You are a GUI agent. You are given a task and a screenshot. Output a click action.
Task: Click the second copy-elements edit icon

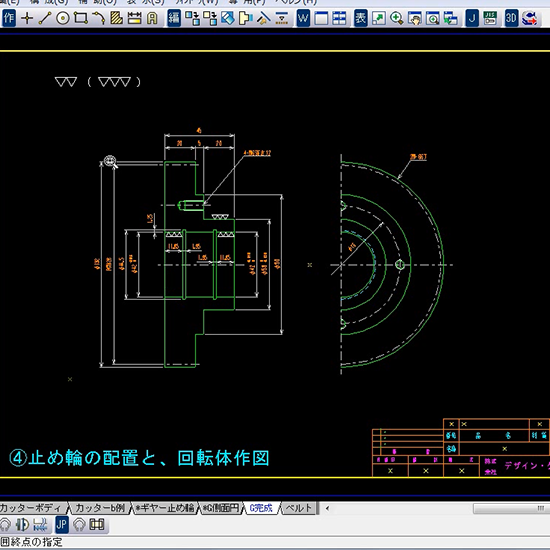tap(210, 18)
